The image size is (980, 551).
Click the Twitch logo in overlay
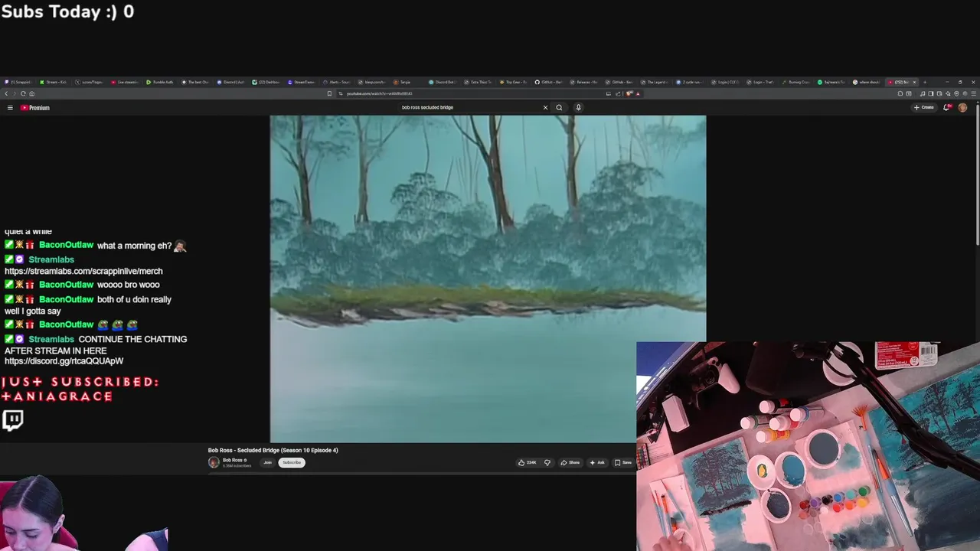click(12, 419)
